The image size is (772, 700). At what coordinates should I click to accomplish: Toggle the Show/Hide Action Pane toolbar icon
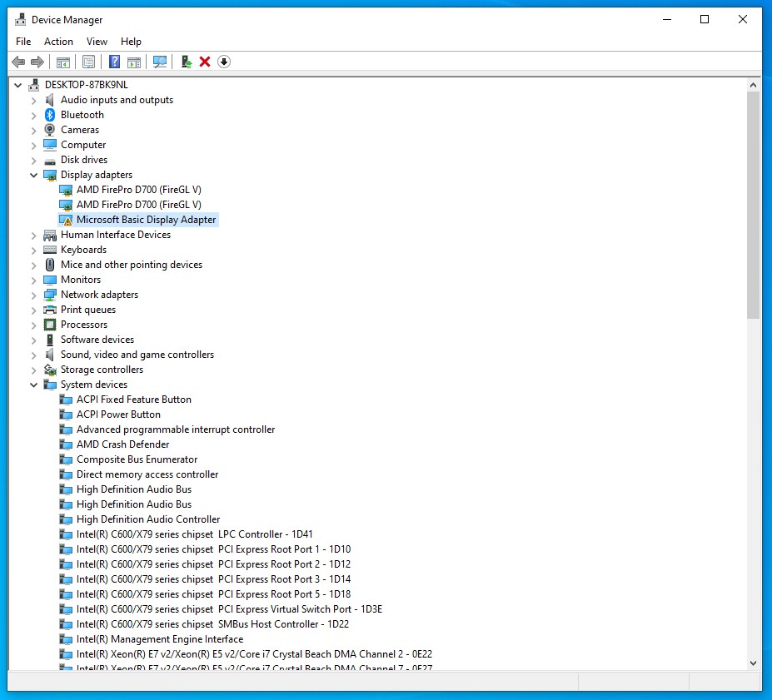(134, 62)
